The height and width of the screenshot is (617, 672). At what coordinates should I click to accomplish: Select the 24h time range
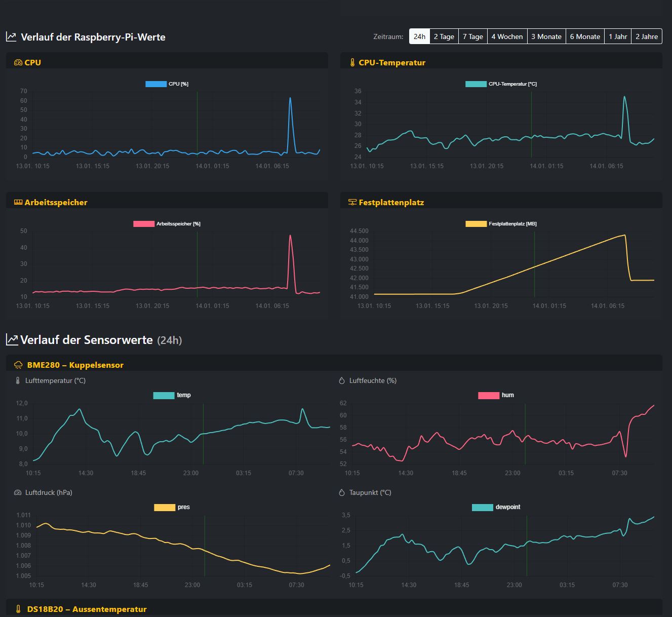pyautogui.click(x=419, y=36)
